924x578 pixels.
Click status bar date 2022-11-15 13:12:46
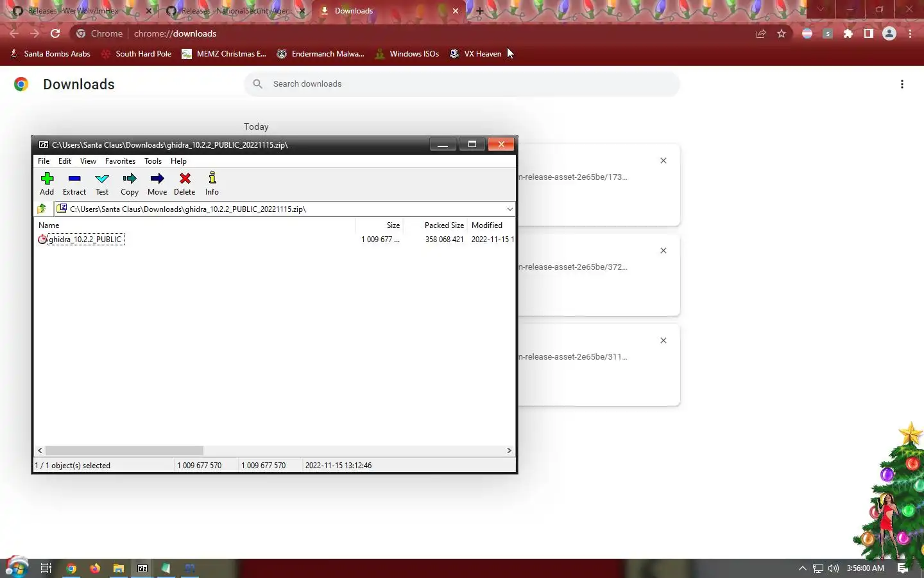338,466
